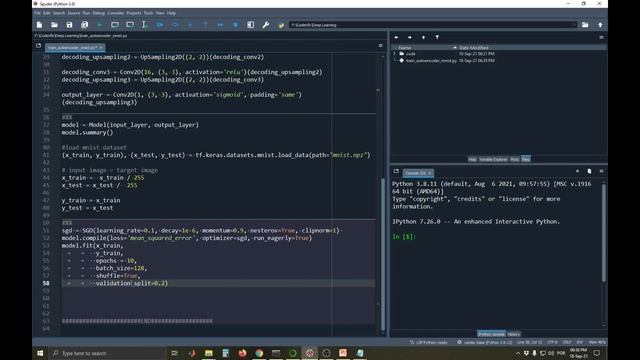This screenshot has width=640, height=360.
Task: Save all open files
Action: point(84,25)
